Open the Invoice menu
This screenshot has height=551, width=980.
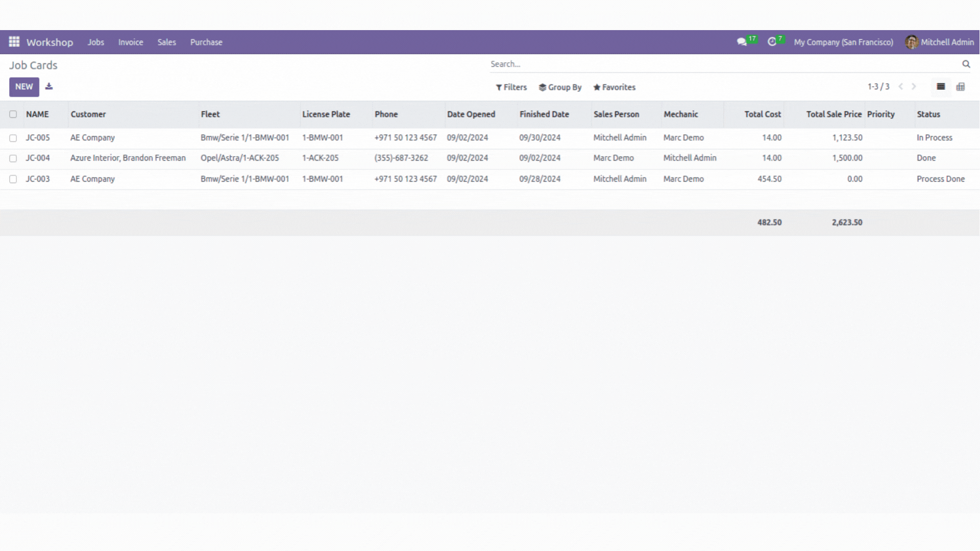[x=131, y=42]
